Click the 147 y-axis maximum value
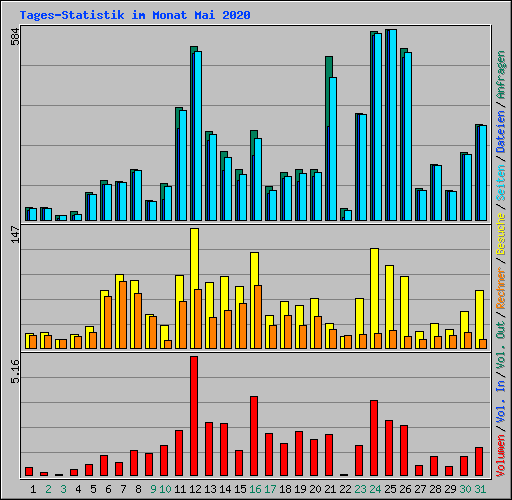The width and height of the screenshot is (512, 500). [x=15, y=234]
